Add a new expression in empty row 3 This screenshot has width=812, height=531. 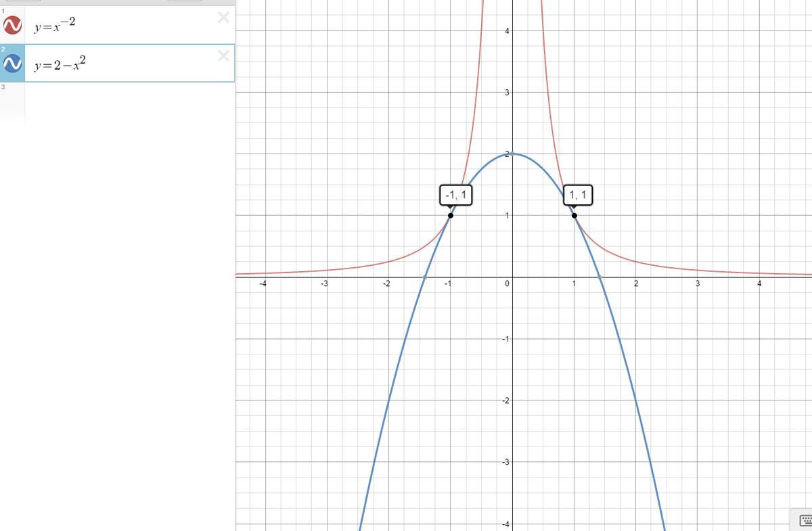coord(129,101)
